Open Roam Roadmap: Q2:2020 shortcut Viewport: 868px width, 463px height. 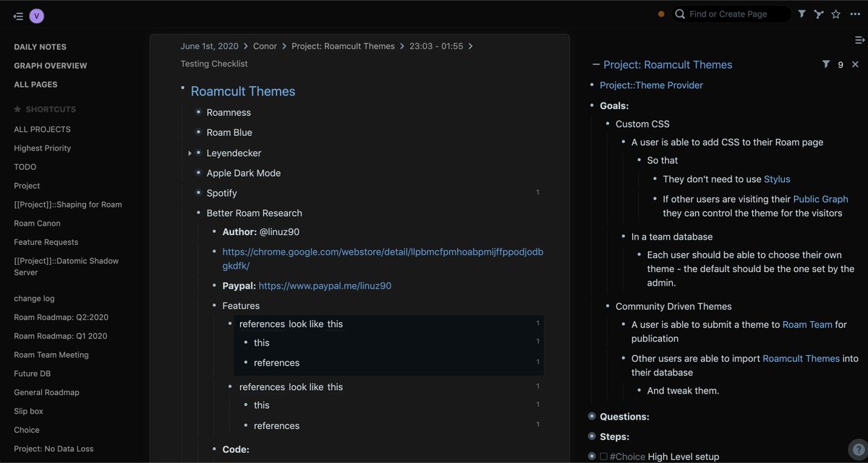pos(61,318)
